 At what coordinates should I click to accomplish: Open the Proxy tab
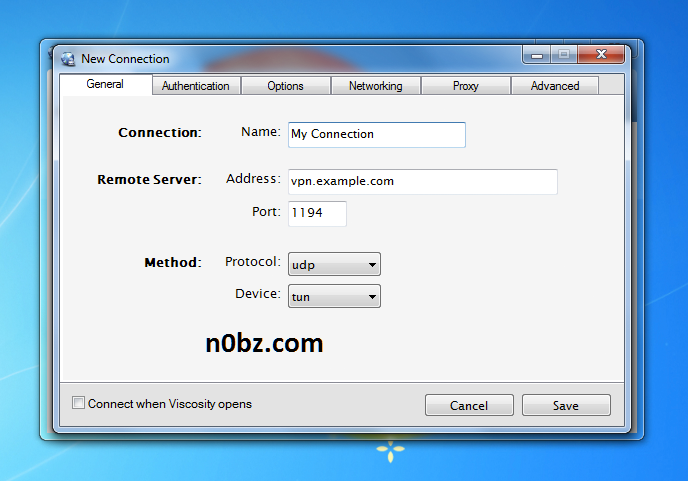pos(466,86)
